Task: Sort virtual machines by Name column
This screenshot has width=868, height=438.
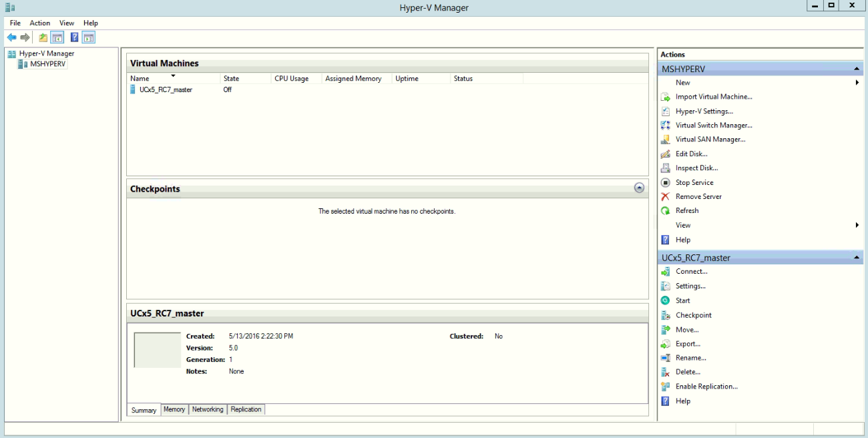Action: (174, 79)
